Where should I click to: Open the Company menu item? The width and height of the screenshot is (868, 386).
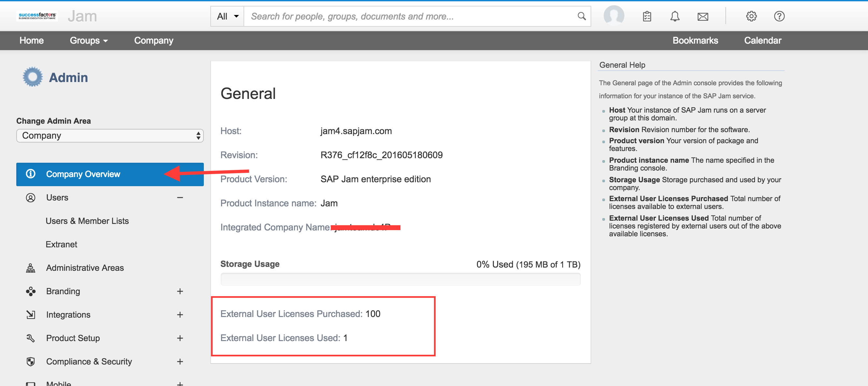[x=154, y=40]
